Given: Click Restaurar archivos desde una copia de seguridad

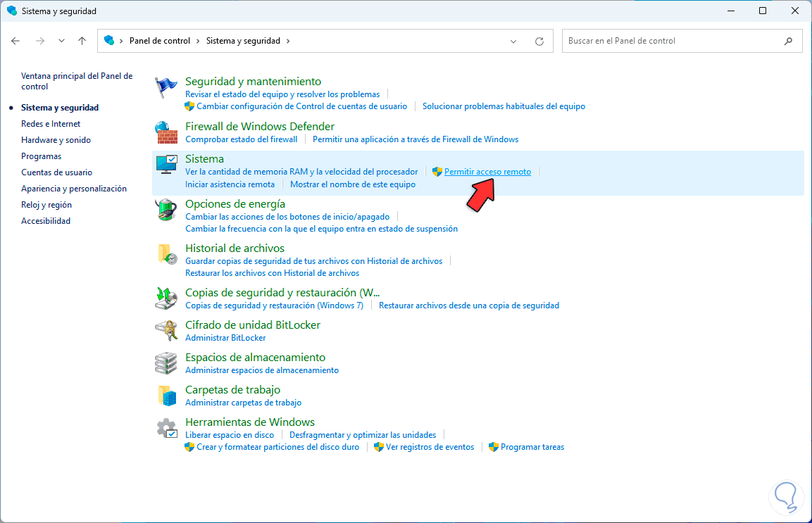Looking at the screenshot, I should coord(469,305).
